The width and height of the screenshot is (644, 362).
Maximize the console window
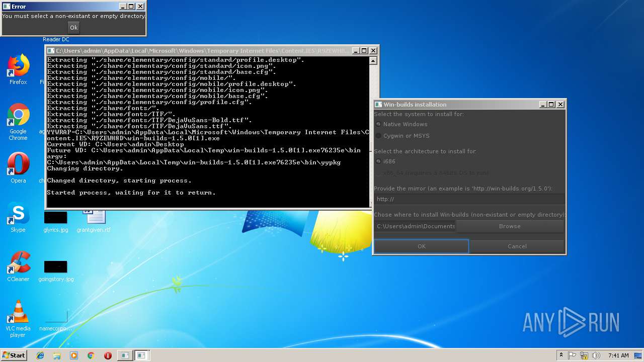click(x=364, y=51)
